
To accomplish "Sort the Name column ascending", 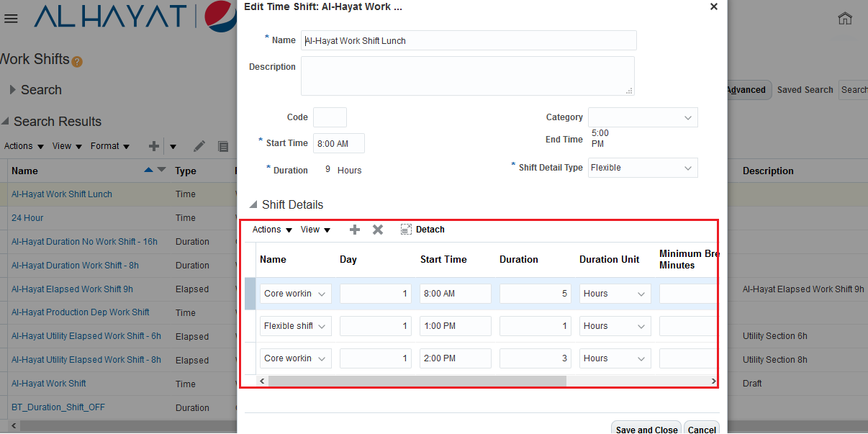I will click(x=150, y=168).
